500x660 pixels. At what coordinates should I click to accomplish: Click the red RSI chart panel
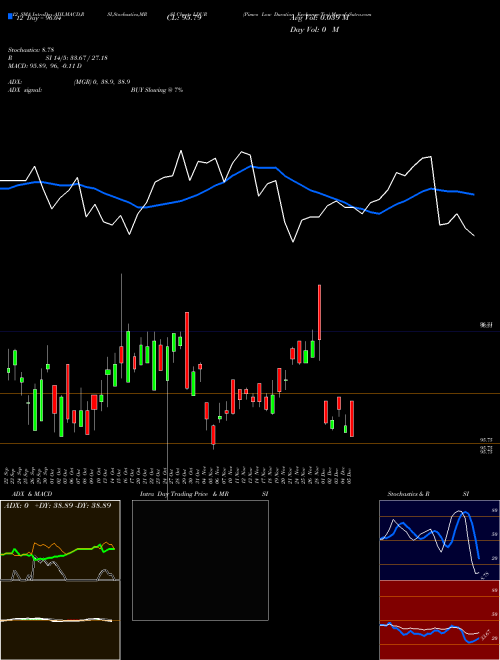439,620
